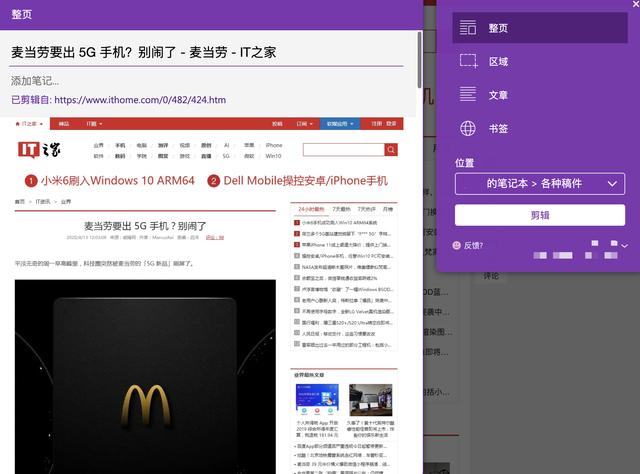640x474 pixels.
Task: Click the 文章 text label in clipper menu
Action: 498,95
